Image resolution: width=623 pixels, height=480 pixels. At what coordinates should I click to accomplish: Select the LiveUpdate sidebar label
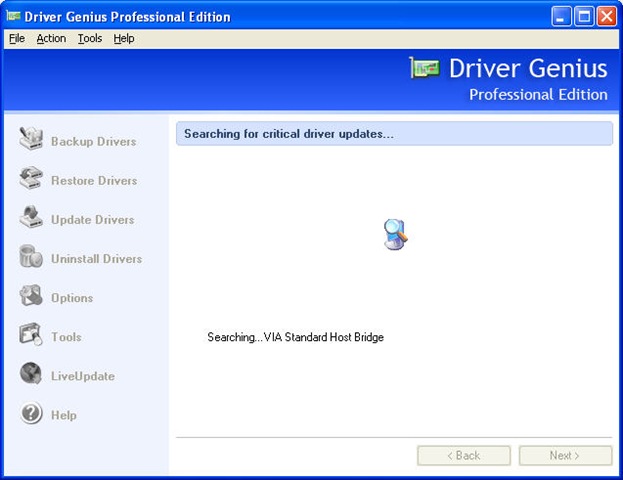(x=83, y=376)
